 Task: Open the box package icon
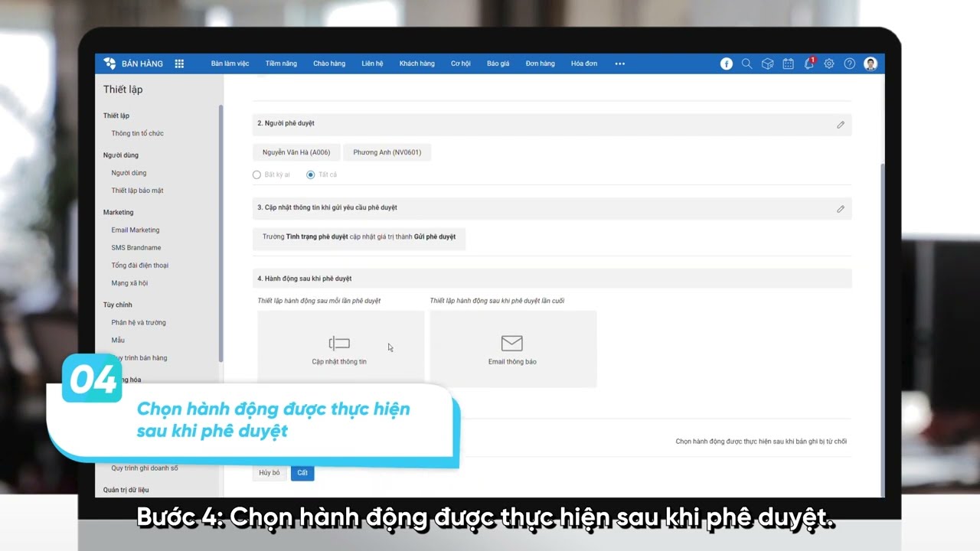point(767,64)
